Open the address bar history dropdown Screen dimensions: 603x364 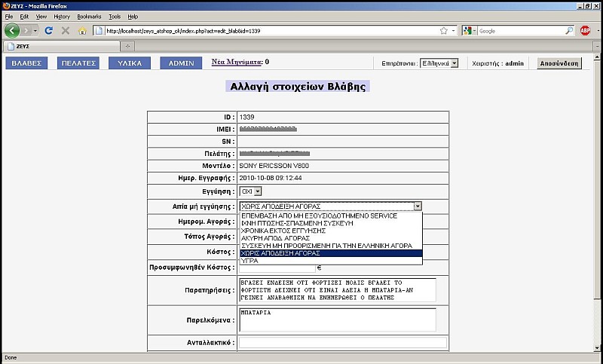coord(453,31)
